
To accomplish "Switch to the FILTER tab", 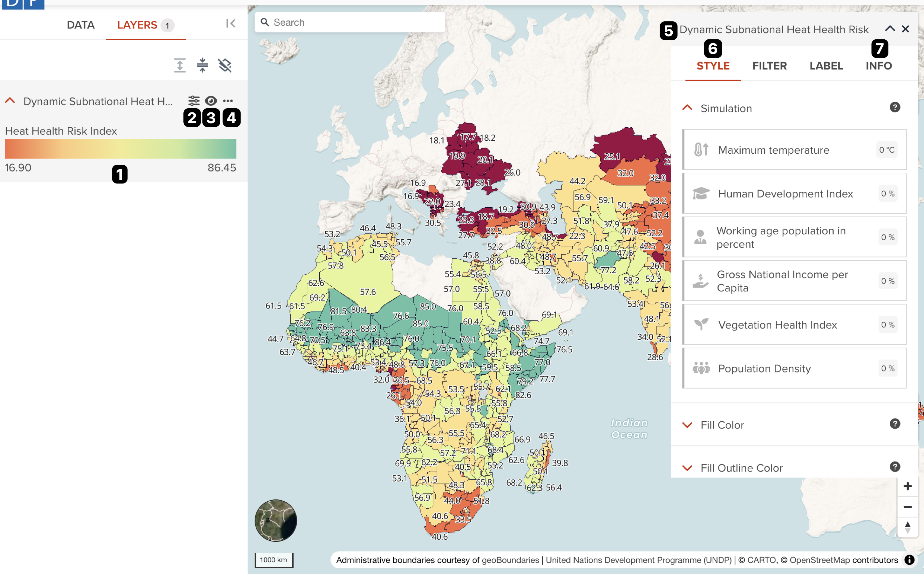I will [x=769, y=66].
